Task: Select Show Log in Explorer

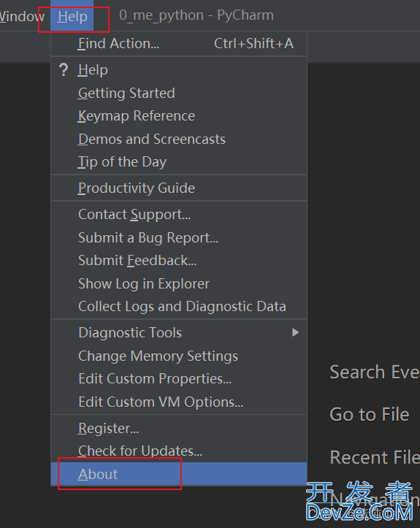Action: click(x=179, y=284)
